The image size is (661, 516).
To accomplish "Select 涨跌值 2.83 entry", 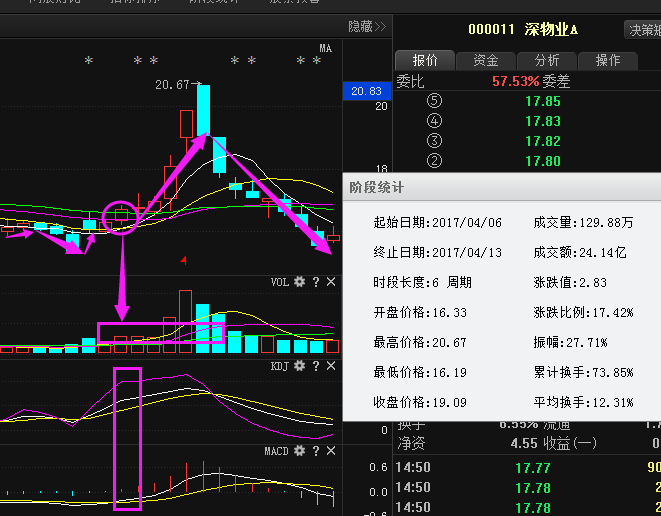I will point(570,282).
